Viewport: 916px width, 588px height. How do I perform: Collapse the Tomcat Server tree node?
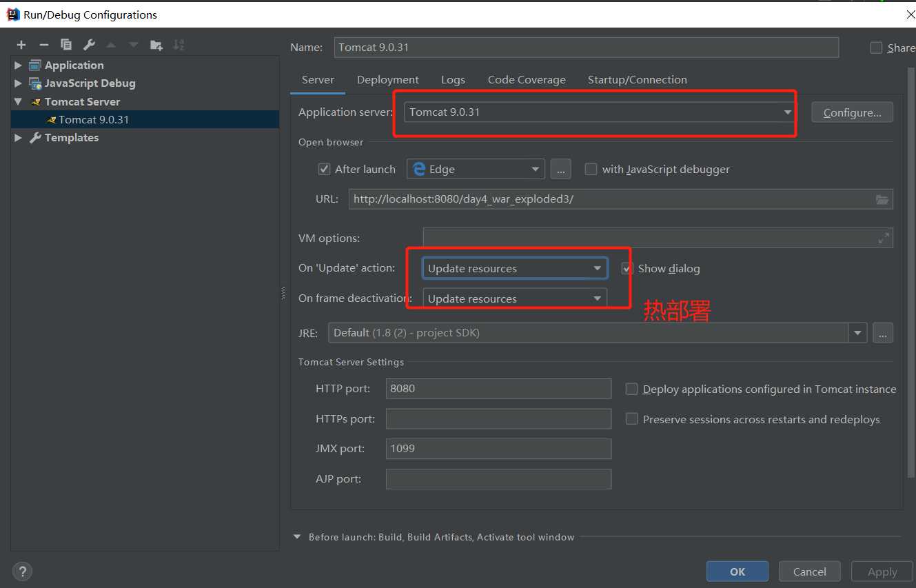18,101
